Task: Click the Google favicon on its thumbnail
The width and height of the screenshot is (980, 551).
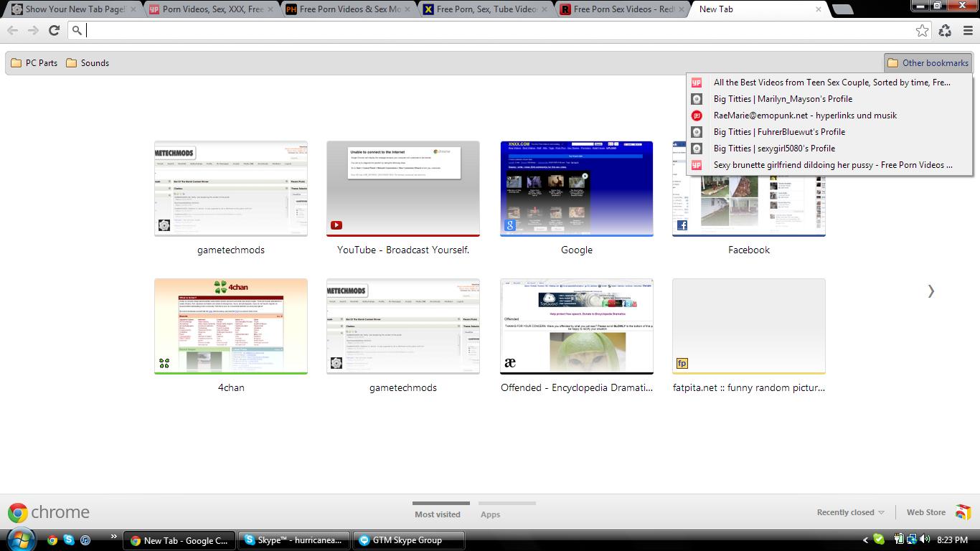Action: tap(510, 225)
